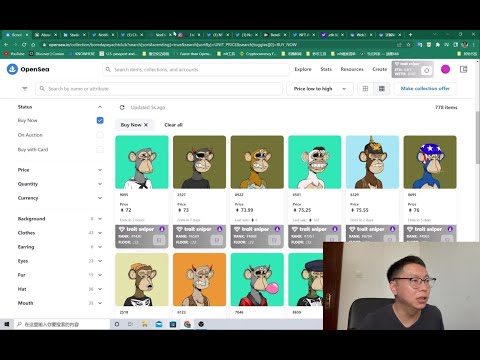Open the wallet icon in header
Viewport: 480px width, 360px height.
click(x=463, y=69)
